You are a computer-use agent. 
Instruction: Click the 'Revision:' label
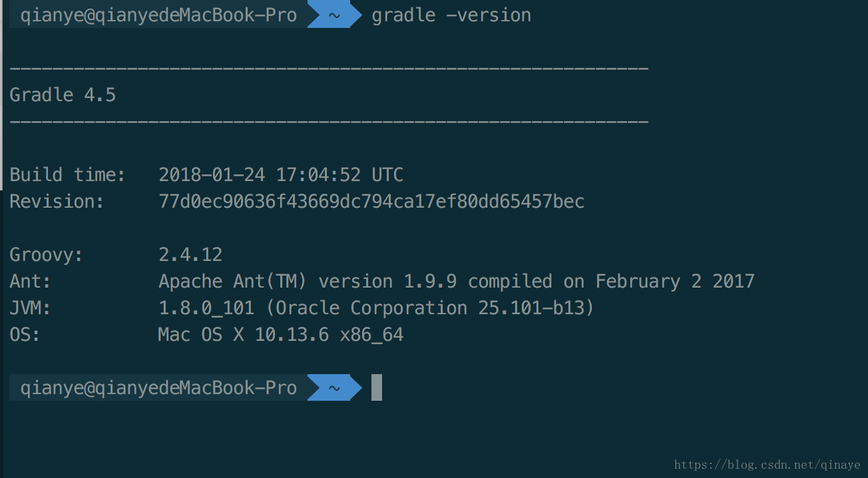pyautogui.click(x=57, y=202)
